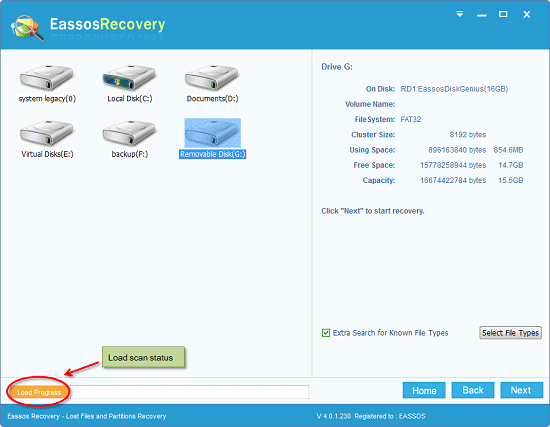The height and width of the screenshot is (427, 550).
Task: Select the Documents(D:) drive icon
Action: tap(212, 78)
